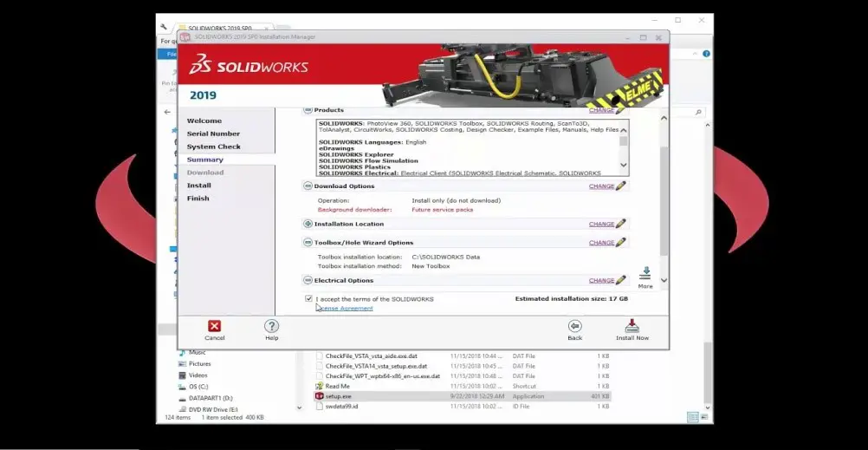The height and width of the screenshot is (450, 868).
Task: Open Help with the question mark icon
Action: pos(271,326)
